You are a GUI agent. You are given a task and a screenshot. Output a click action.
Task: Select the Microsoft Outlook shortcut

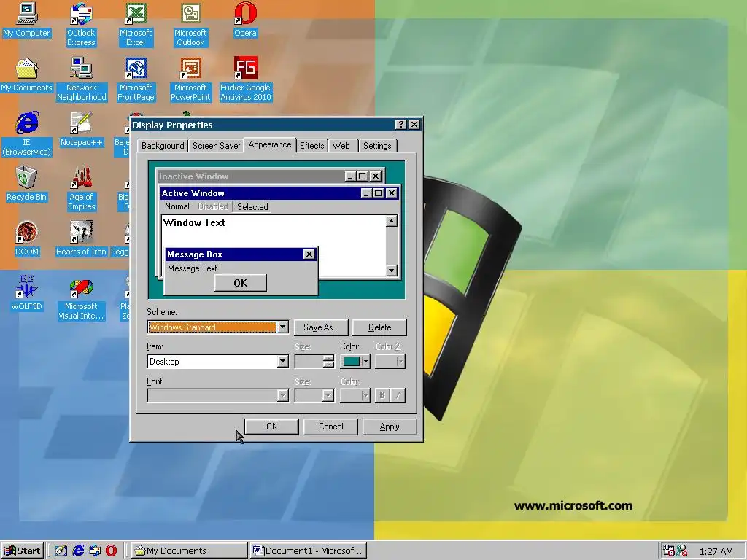190,25
